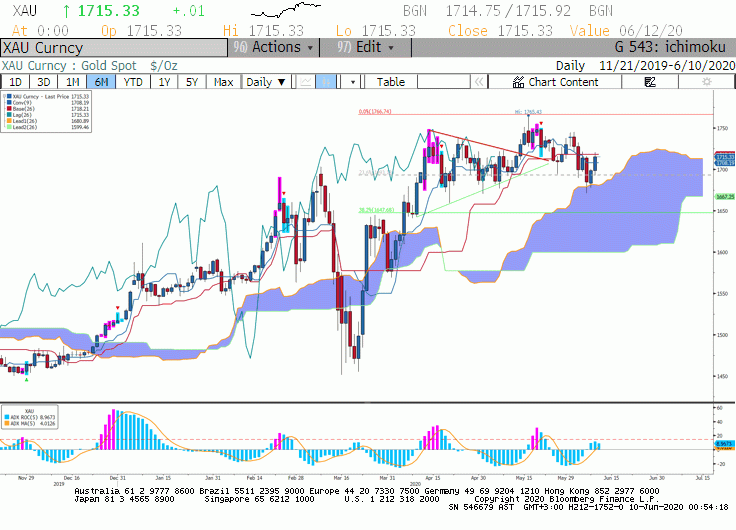Open chart settings gear icon
The height and width of the screenshot is (530, 736).
click(x=706, y=82)
